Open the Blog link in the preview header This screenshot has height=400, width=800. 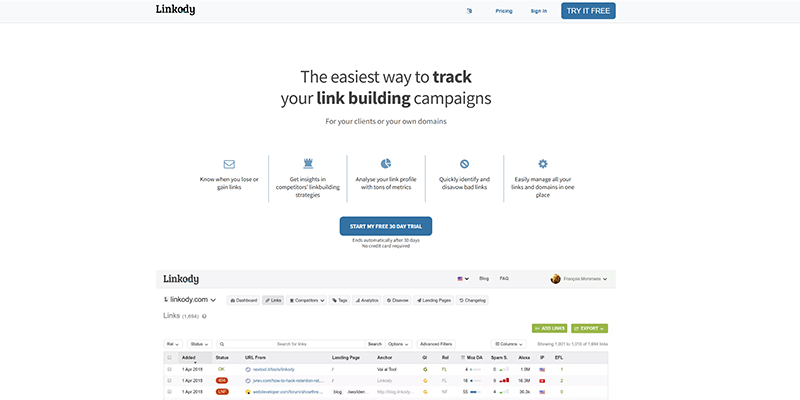[x=484, y=279]
